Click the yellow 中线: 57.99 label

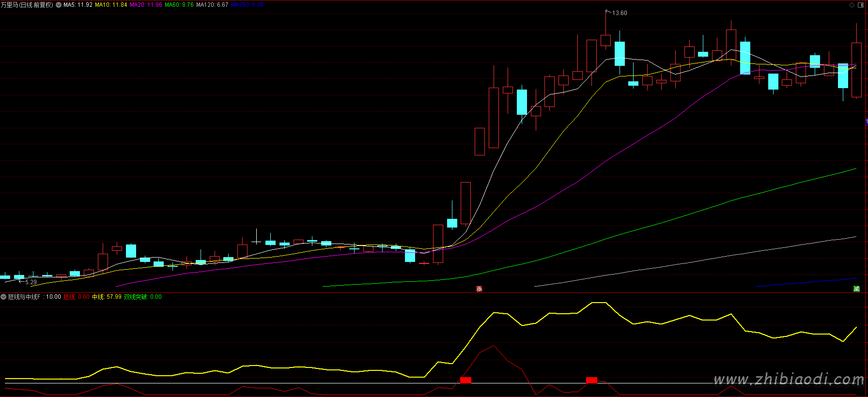point(107,297)
